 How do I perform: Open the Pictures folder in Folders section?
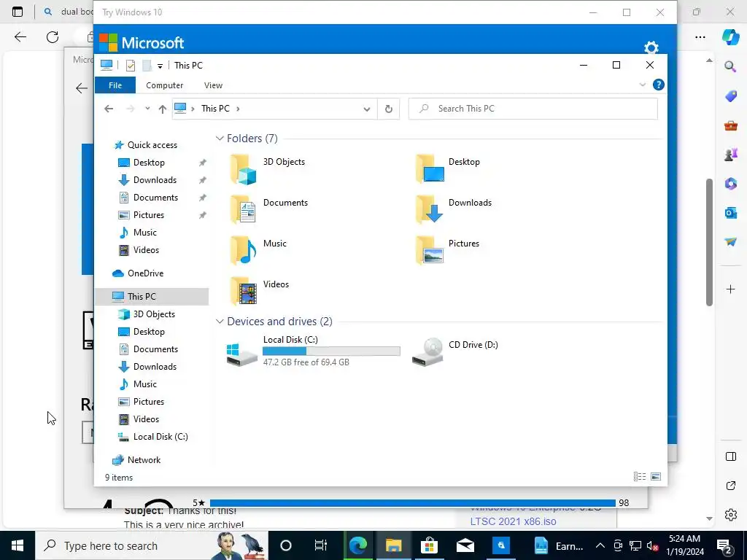point(430,251)
